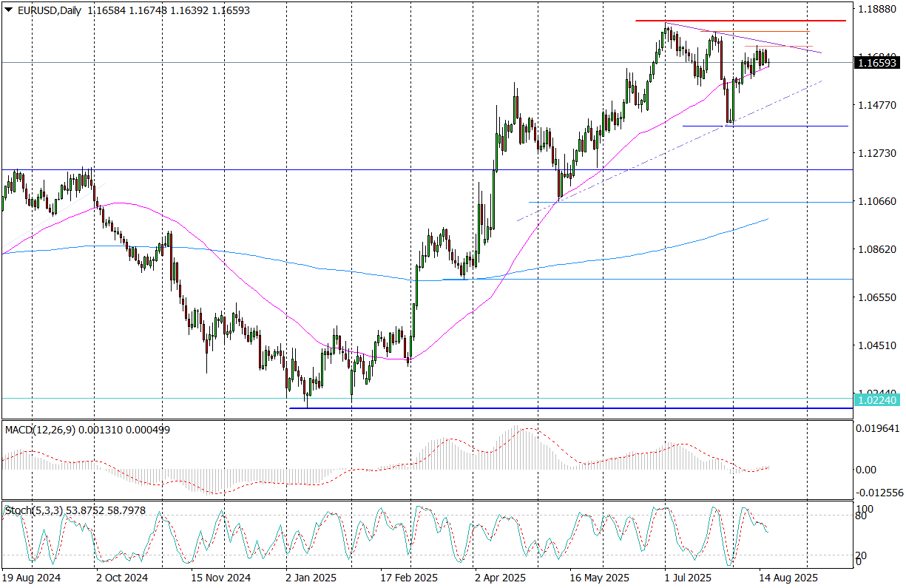906x588 pixels.
Task: Click the 2 Apr 2025 date label
Action: (x=500, y=577)
